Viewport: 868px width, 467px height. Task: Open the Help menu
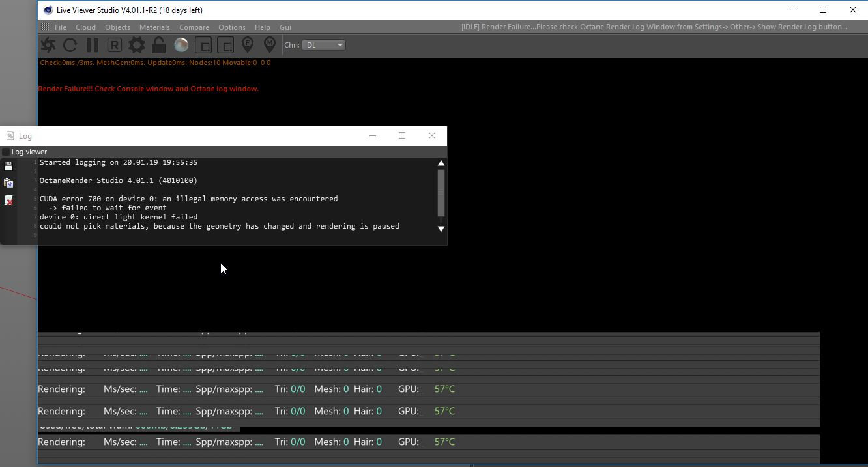pyautogui.click(x=263, y=27)
